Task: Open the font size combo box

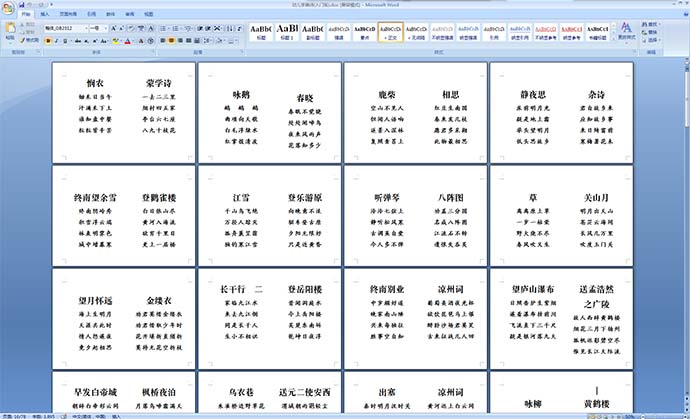Action: (x=99, y=28)
